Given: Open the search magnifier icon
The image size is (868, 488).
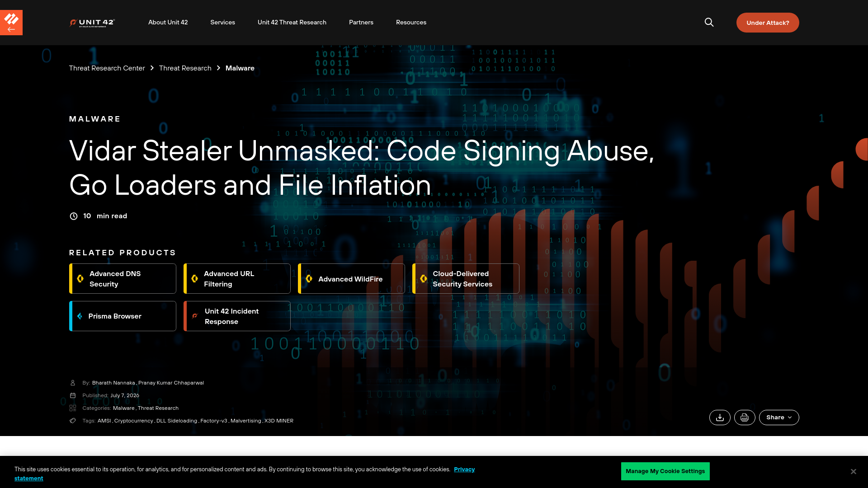Looking at the screenshot, I should pyautogui.click(x=709, y=22).
